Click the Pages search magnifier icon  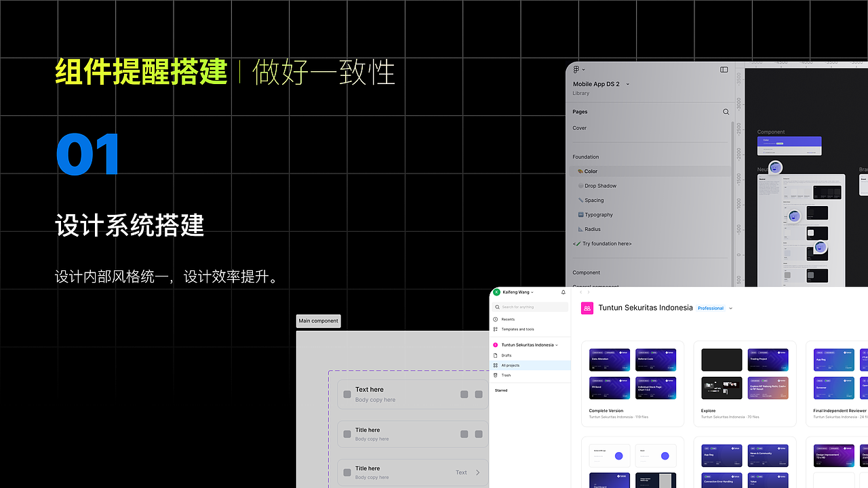pos(726,112)
